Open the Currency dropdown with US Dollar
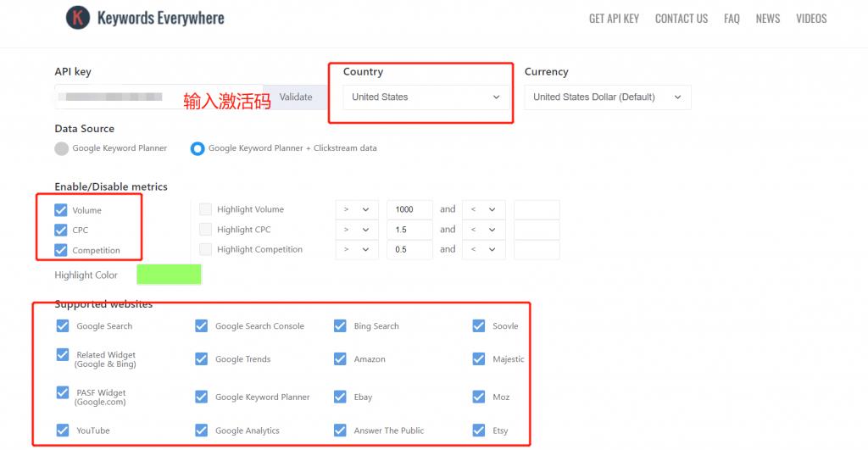This screenshot has height=450, width=868. click(607, 97)
